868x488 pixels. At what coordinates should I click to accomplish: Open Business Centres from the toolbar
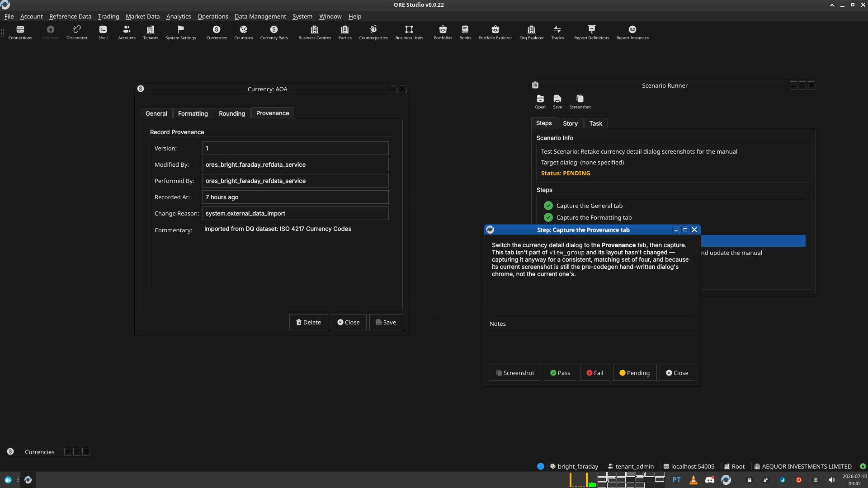[x=315, y=32]
